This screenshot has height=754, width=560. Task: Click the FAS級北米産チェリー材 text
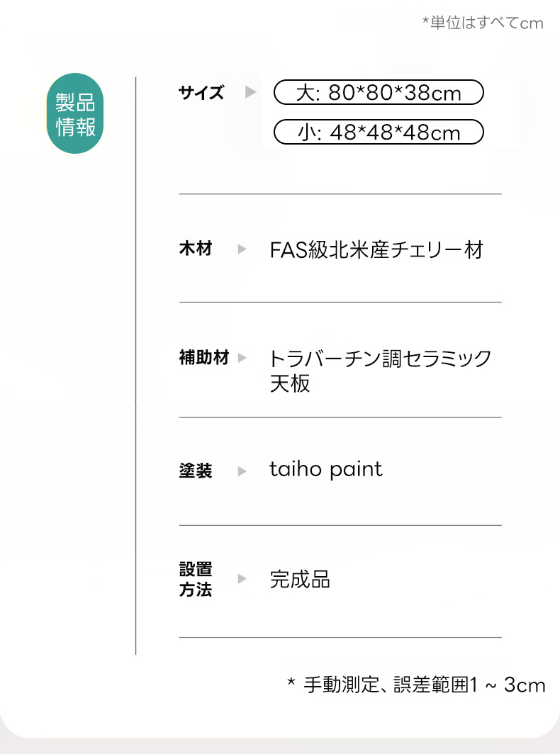[x=376, y=250]
